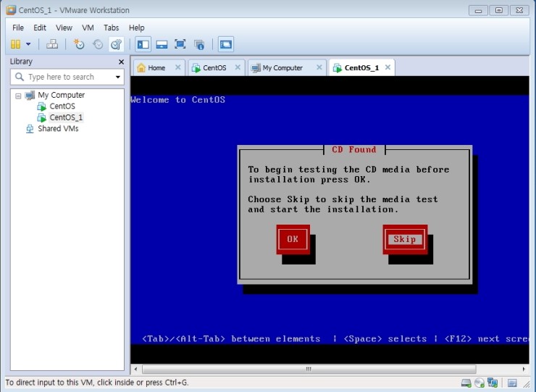
Task: Close the CentOS tab
Action: tap(238, 67)
